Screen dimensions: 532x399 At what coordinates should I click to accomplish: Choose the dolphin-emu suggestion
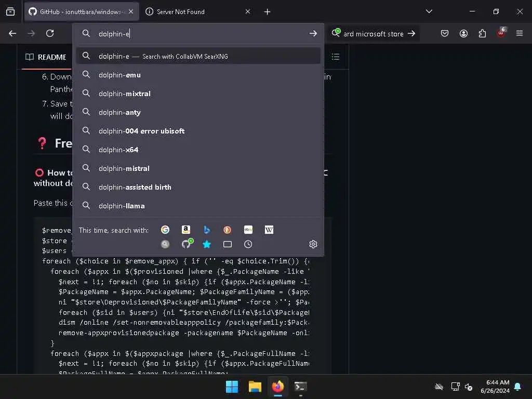[x=198, y=75]
